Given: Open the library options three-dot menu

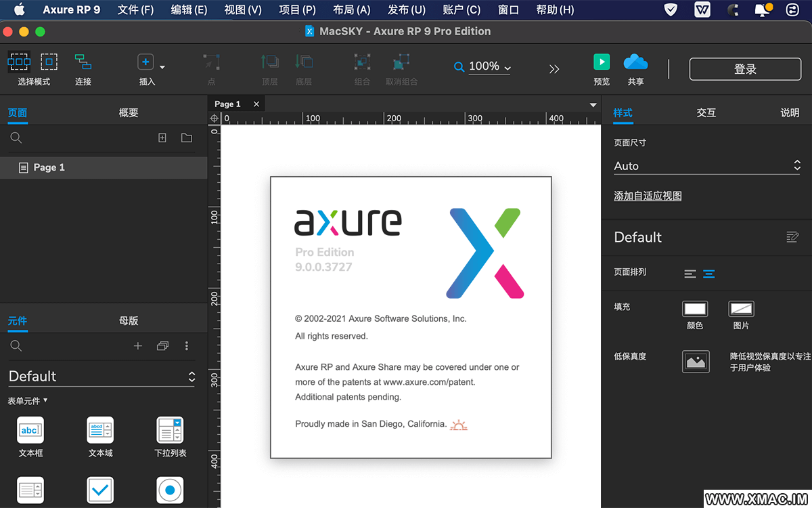Looking at the screenshot, I should 187,345.
